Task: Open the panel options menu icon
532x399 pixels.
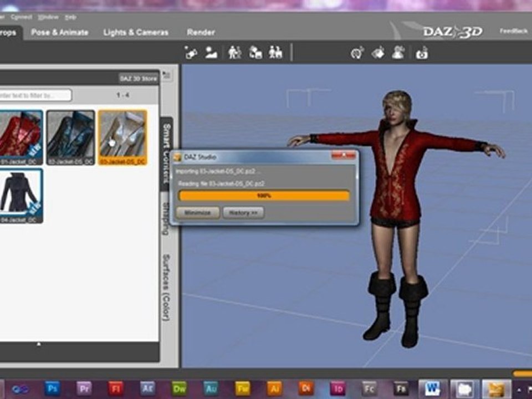Action: tap(167, 75)
